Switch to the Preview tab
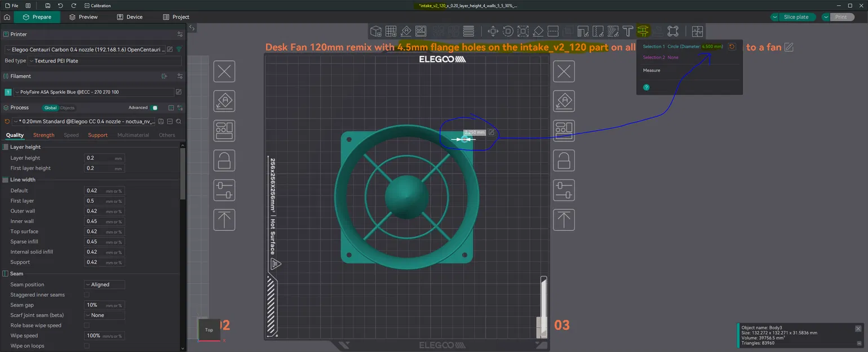The image size is (868, 352). [83, 17]
